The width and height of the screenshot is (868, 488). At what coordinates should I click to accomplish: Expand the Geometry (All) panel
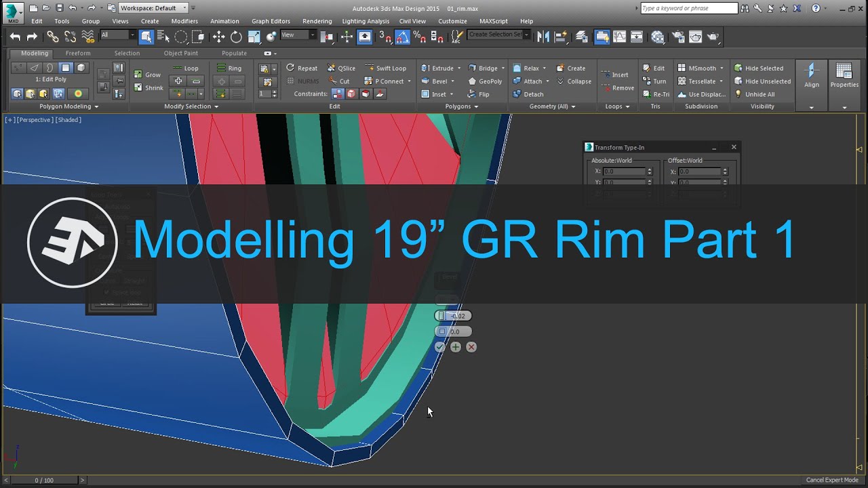tap(553, 106)
